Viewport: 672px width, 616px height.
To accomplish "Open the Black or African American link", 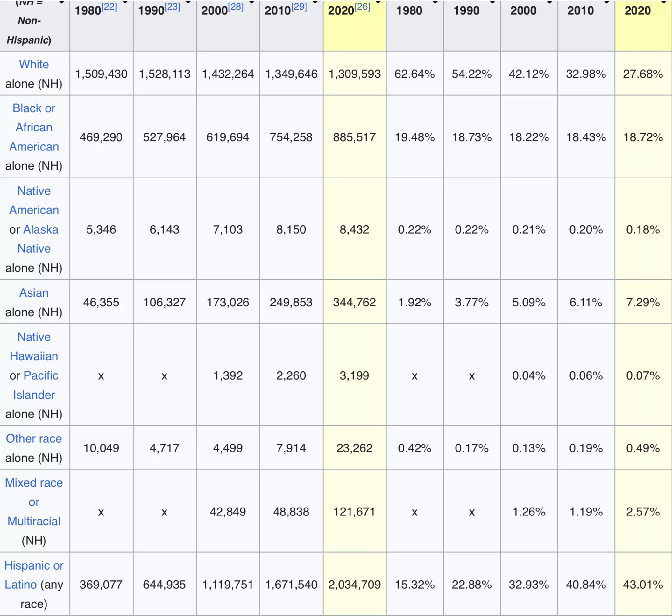I will (x=34, y=127).
